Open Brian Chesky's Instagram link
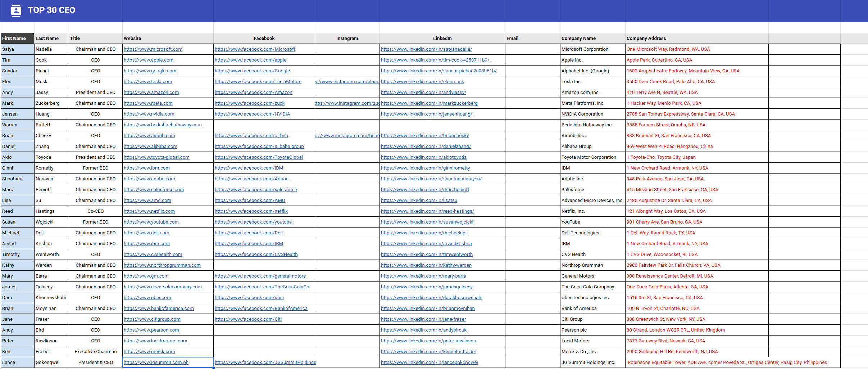 347,136
